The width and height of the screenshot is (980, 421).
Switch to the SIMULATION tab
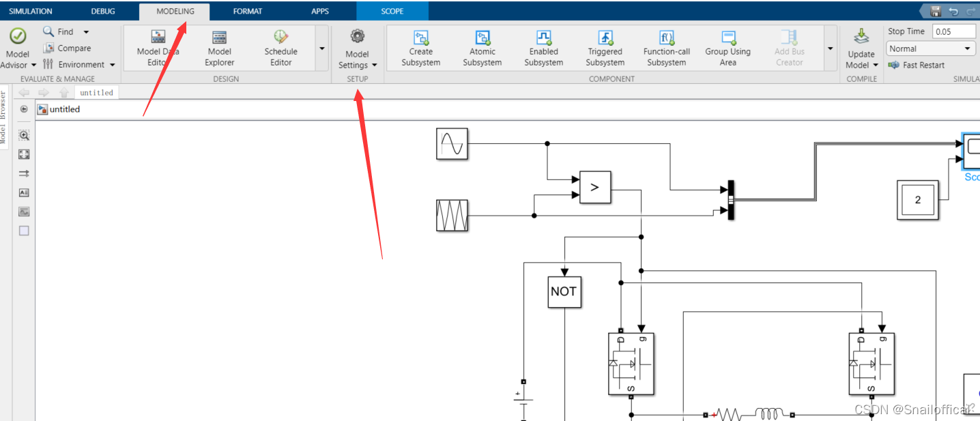click(31, 11)
